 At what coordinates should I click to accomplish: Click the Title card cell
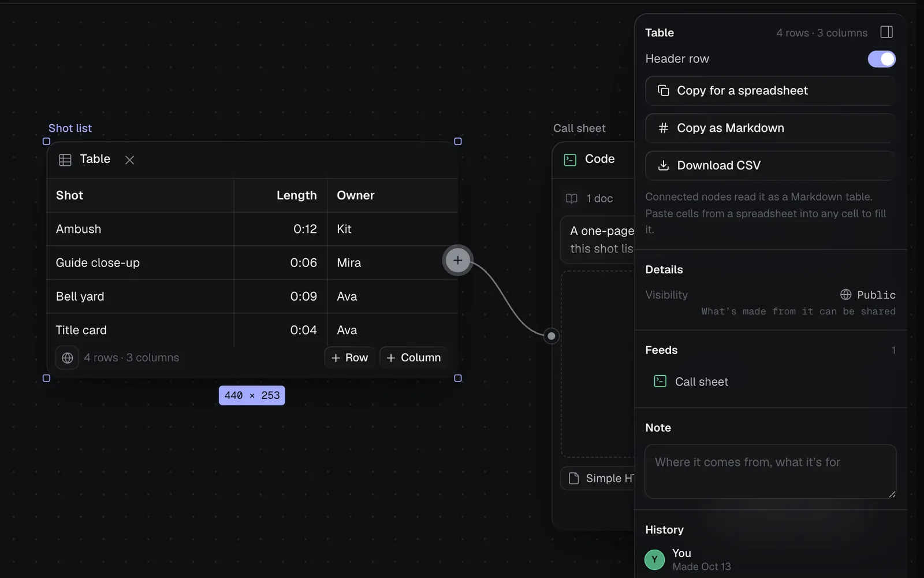(x=140, y=330)
